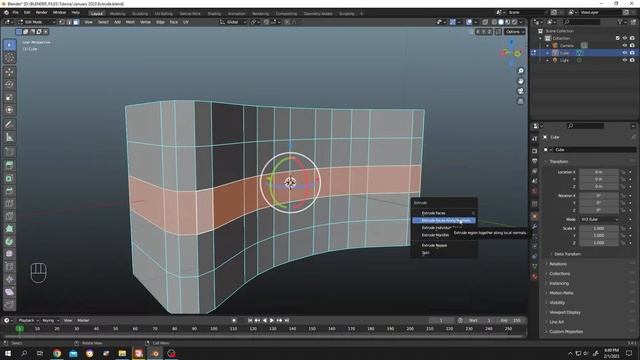Select the Smooth tool in toolbar
The height and width of the screenshot is (360, 640).
pyautogui.click(x=9, y=254)
